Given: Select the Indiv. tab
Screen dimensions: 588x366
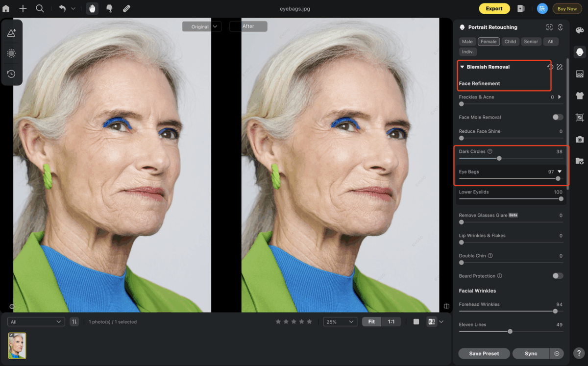Looking at the screenshot, I should (x=467, y=51).
